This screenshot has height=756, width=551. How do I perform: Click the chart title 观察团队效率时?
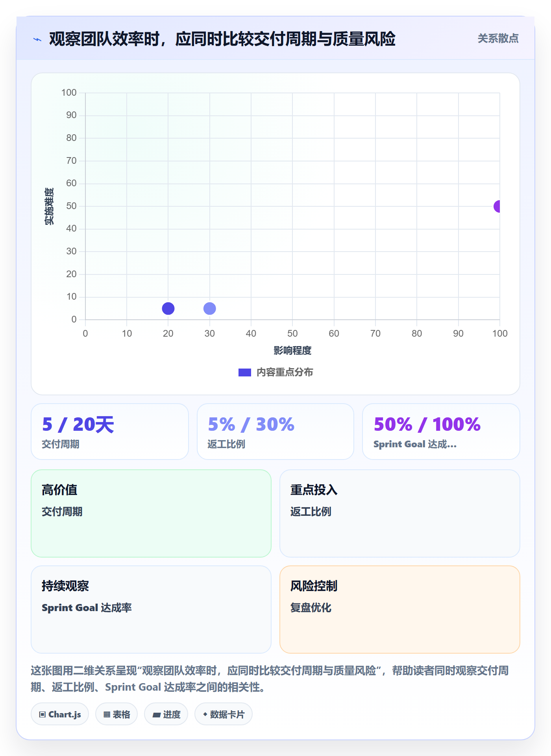click(222, 39)
